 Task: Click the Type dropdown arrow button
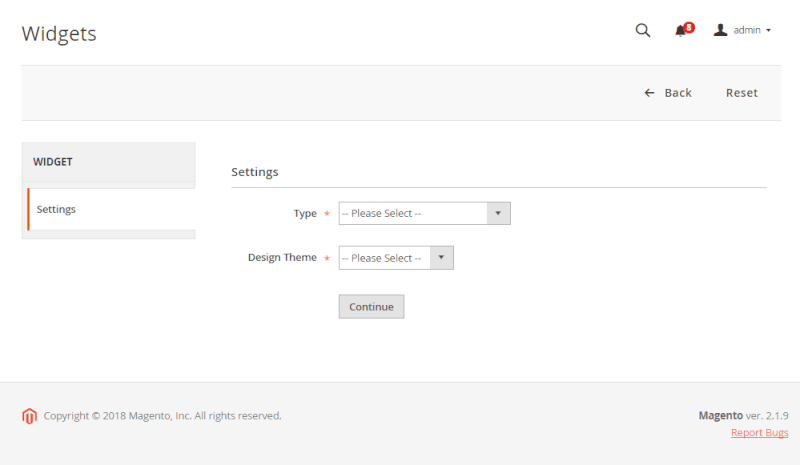(498, 213)
